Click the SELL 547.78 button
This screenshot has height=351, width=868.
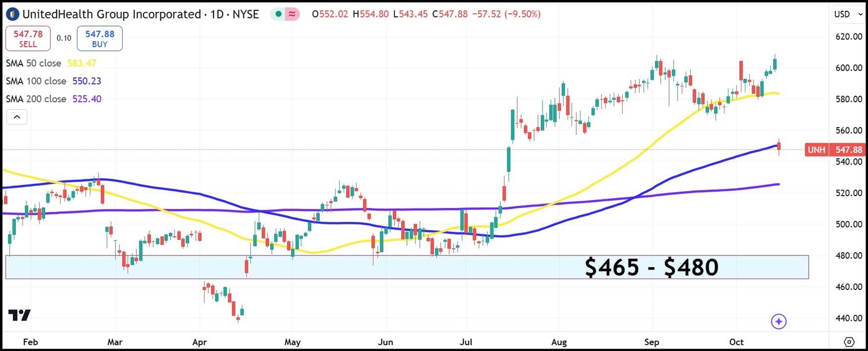click(28, 39)
